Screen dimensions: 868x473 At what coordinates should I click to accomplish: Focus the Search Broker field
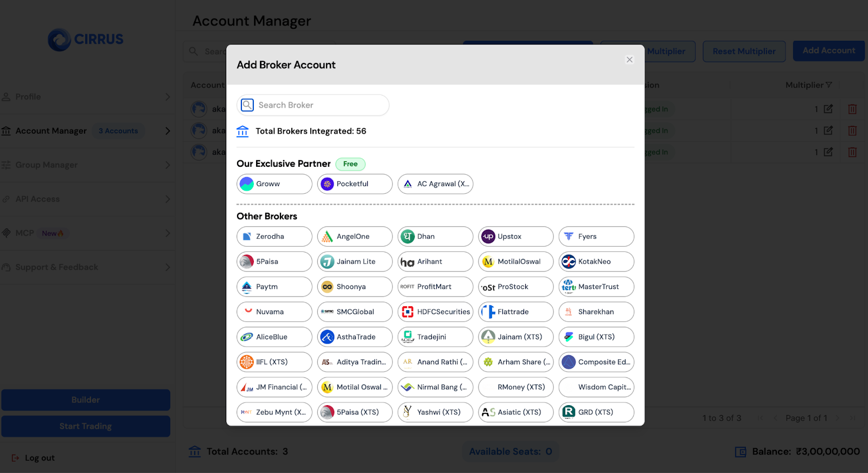[313, 105]
